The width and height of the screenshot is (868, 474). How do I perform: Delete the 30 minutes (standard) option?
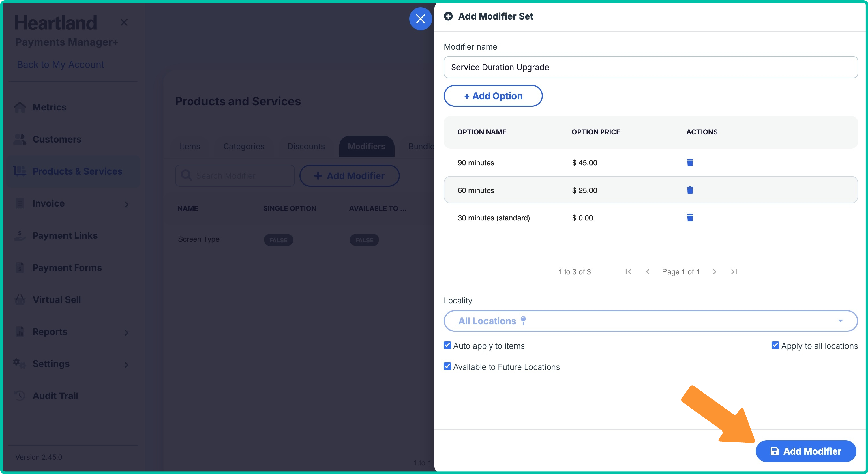click(x=690, y=218)
